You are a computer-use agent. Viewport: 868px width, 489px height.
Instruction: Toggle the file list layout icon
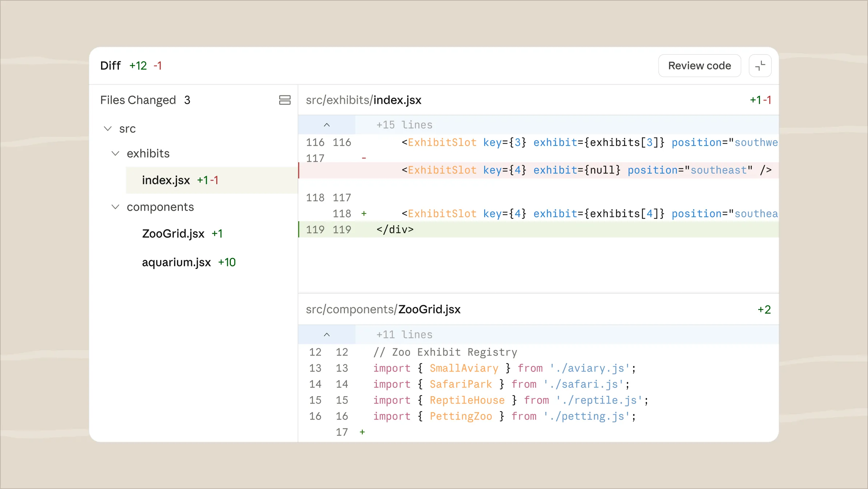[x=285, y=100]
